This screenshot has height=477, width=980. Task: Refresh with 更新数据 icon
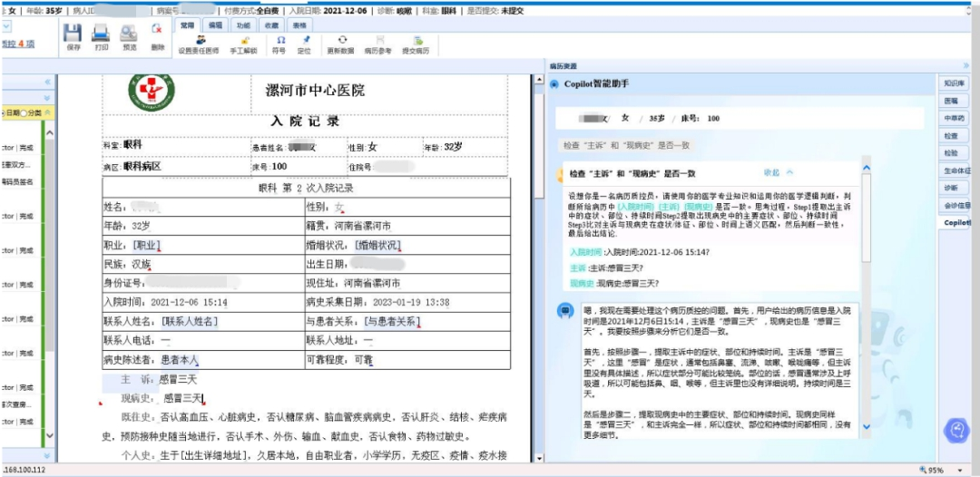pyautogui.click(x=342, y=39)
